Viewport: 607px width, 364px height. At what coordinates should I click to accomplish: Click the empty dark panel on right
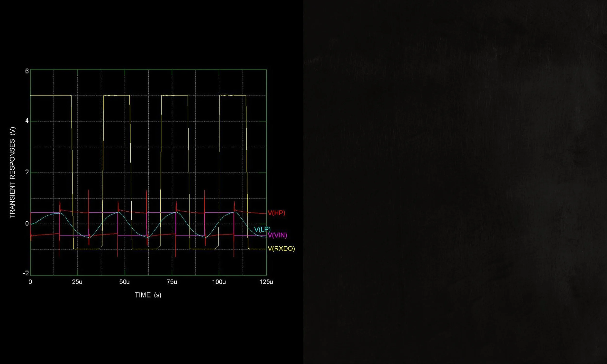point(455,182)
